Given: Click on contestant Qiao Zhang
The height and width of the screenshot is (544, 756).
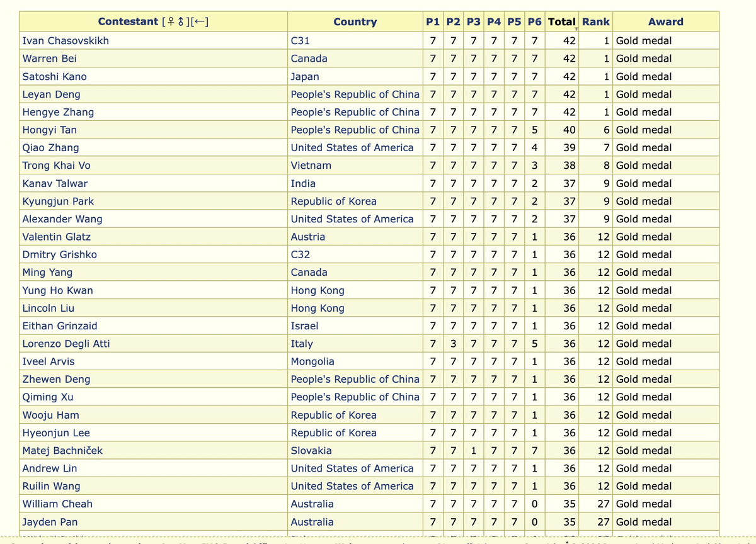Looking at the screenshot, I should [50, 148].
